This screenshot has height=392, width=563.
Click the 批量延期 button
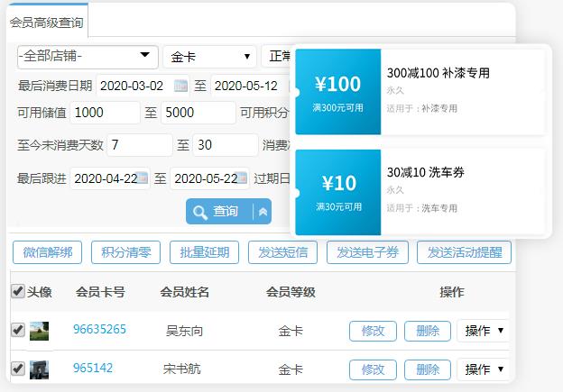[204, 252]
